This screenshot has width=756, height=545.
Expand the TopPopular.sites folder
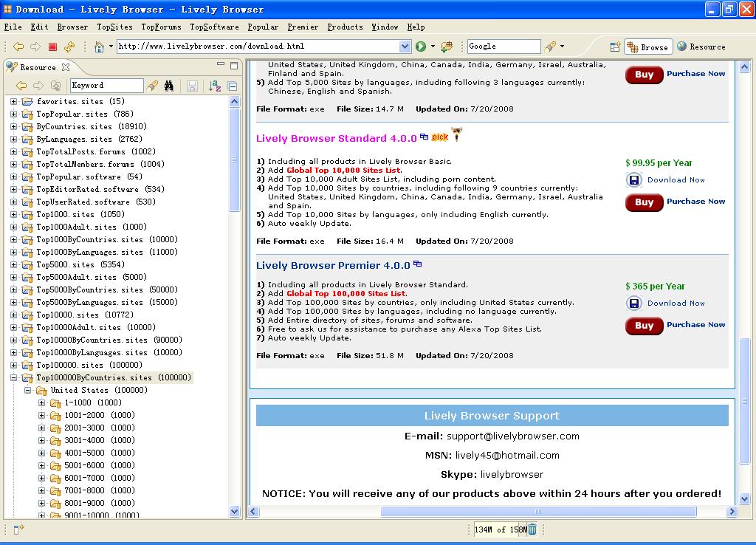click(x=13, y=114)
